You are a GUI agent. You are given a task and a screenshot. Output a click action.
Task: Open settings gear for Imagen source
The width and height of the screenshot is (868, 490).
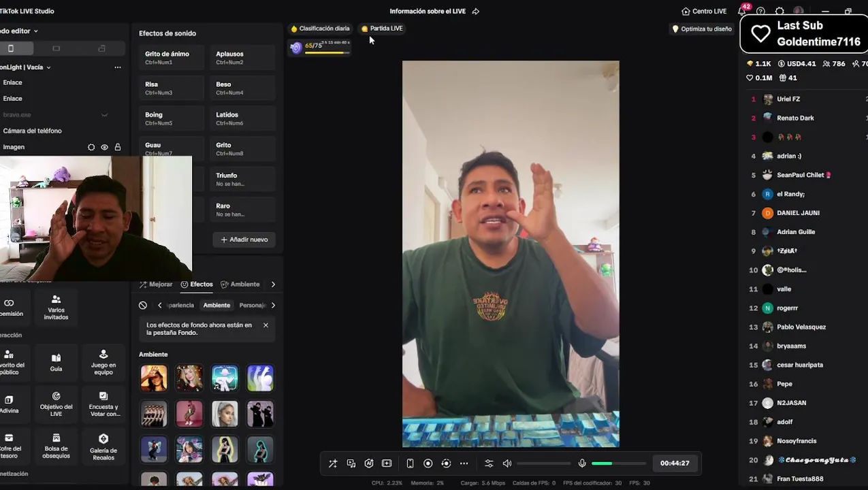coord(91,147)
